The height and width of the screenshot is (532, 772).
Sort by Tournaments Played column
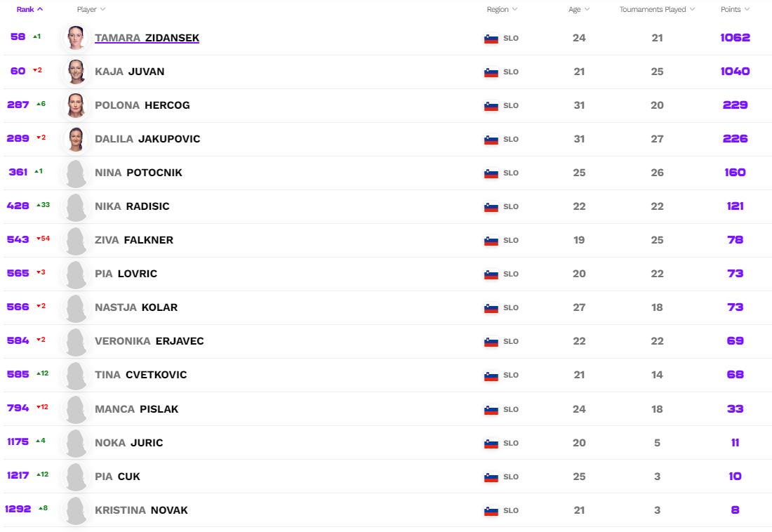[x=657, y=10]
